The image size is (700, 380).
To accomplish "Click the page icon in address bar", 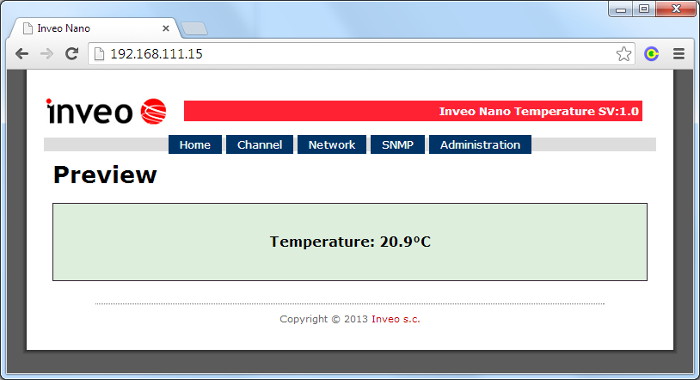I will [x=99, y=54].
